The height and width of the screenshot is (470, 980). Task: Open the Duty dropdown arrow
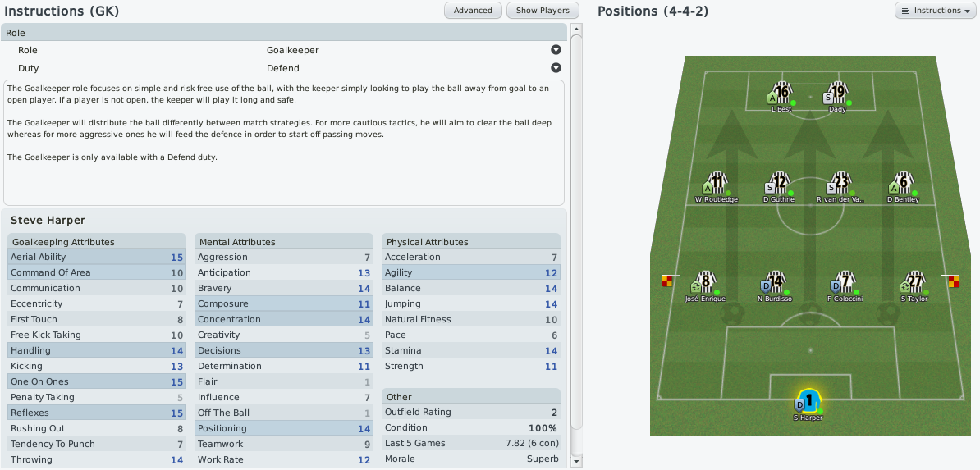pos(556,68)
